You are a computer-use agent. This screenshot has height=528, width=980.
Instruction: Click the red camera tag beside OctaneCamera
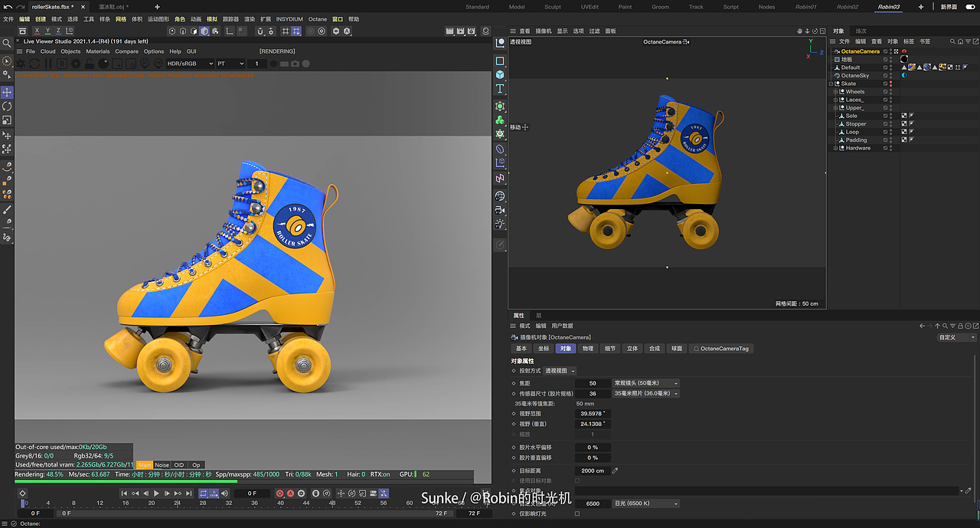904,51
